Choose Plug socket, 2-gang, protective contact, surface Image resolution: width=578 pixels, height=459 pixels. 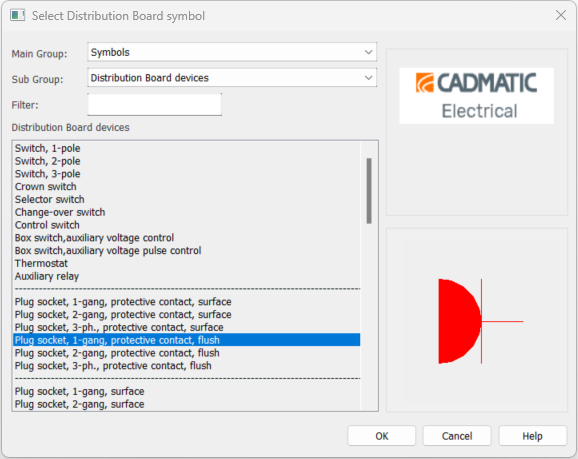187,314
